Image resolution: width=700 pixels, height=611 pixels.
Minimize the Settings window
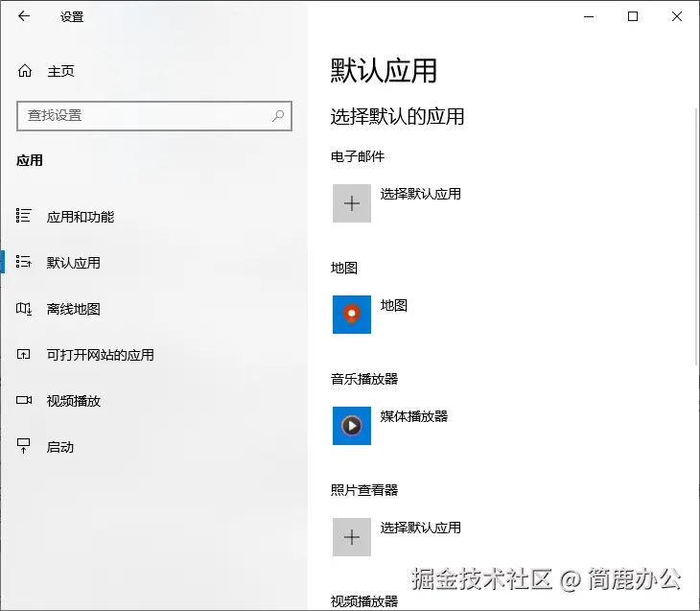click(589, 16)
